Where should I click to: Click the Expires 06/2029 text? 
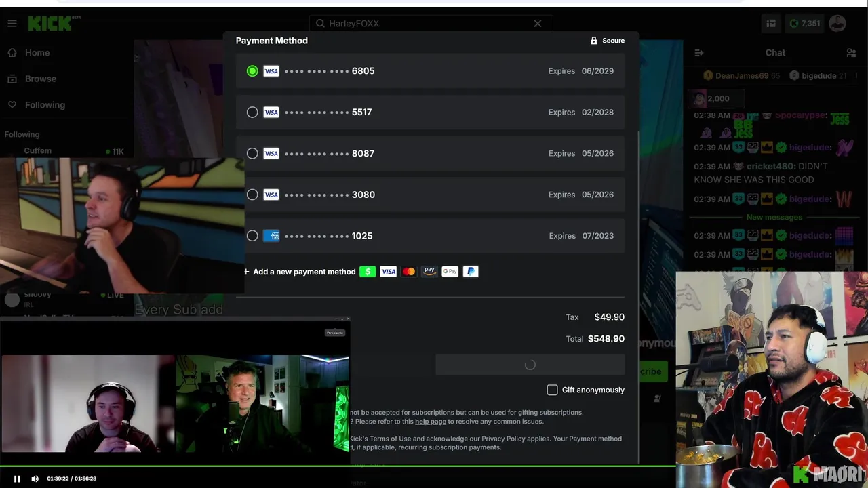tap(581, 71)
